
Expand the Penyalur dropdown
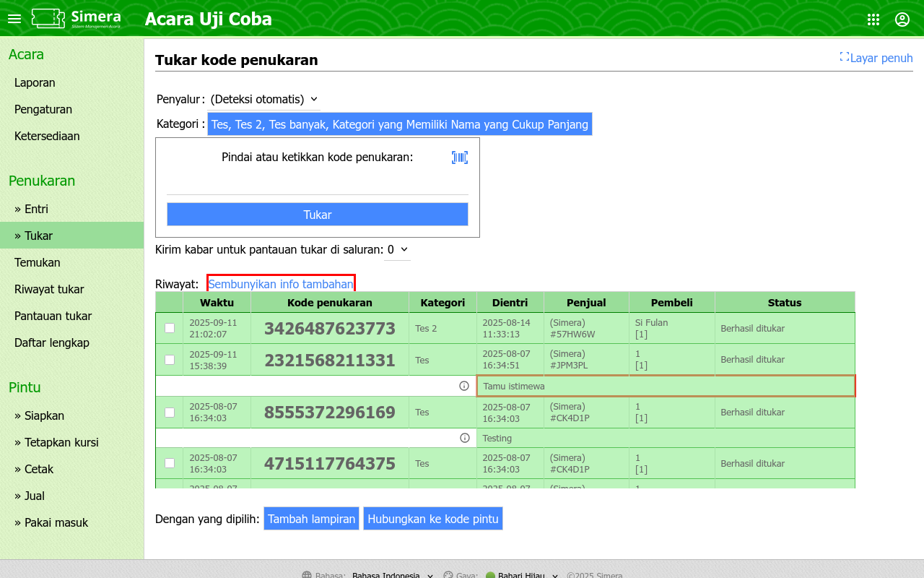[263, 99]
